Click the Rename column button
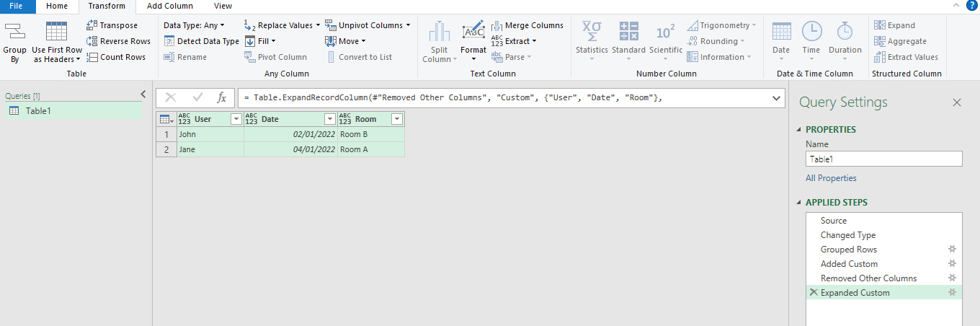This screenshot has height=326, width=980. coord(185,57)
